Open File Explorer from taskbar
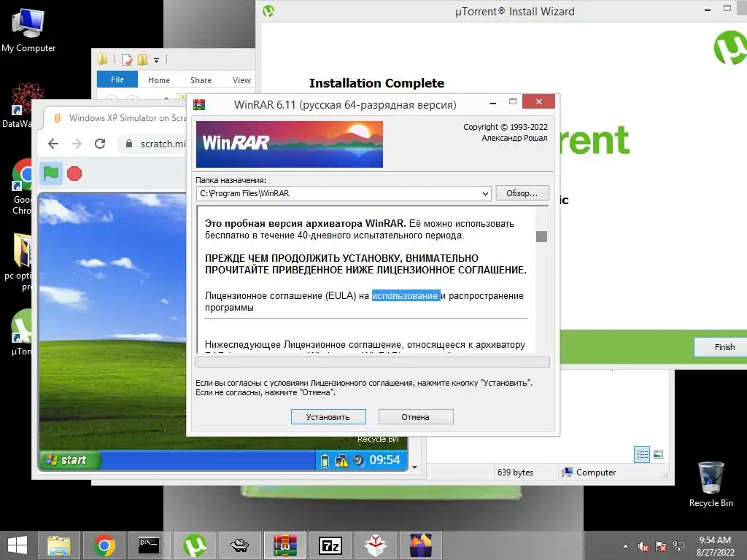The width and height of the screenshot is (747, 560). click(58, 545)
